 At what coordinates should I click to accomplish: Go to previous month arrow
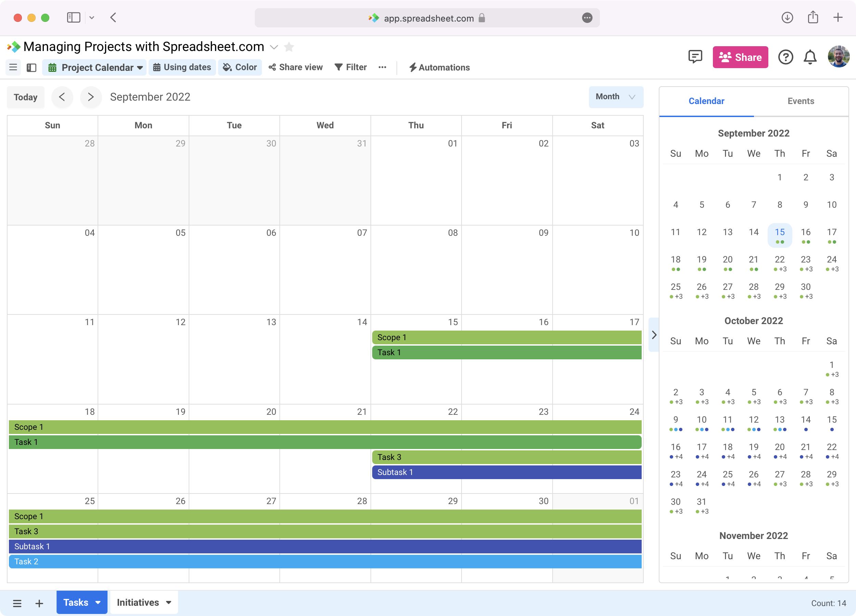click(x=62, y=97)
